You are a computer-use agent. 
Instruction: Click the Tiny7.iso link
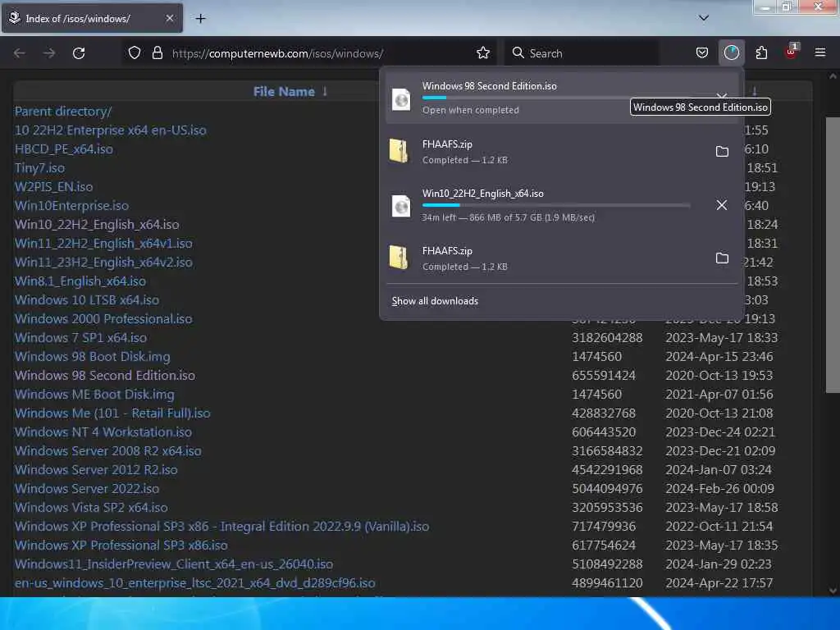[39, 168]
